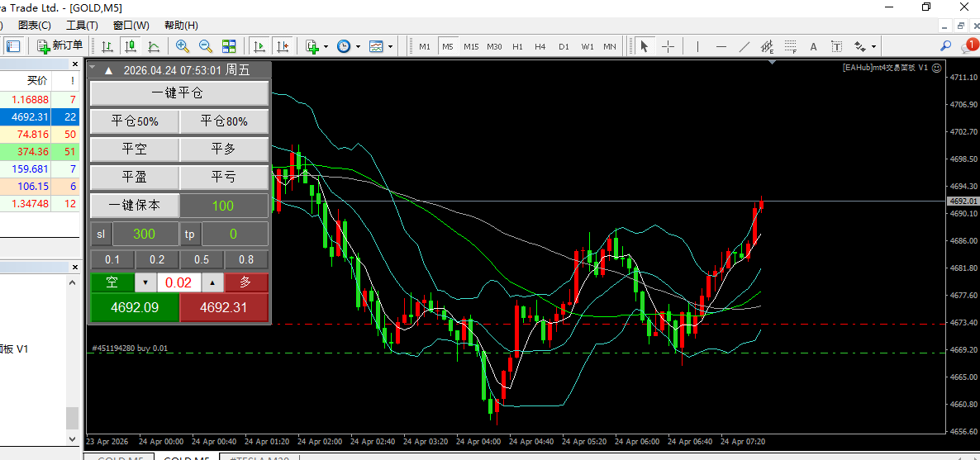This screenshot has height=460, width=980.
Task: Select the H1 timeframe
Action: click(x=517, y=46)
